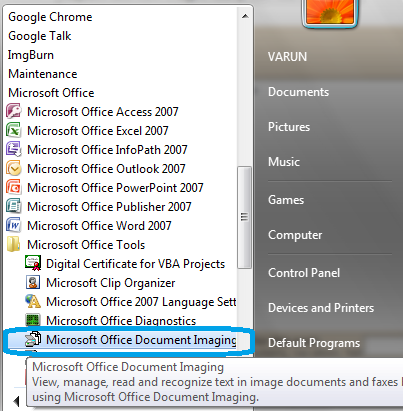Screen dimensions: 403x411
Task: Click the Microsoft Office Diagnostics label
Action: 121,321
